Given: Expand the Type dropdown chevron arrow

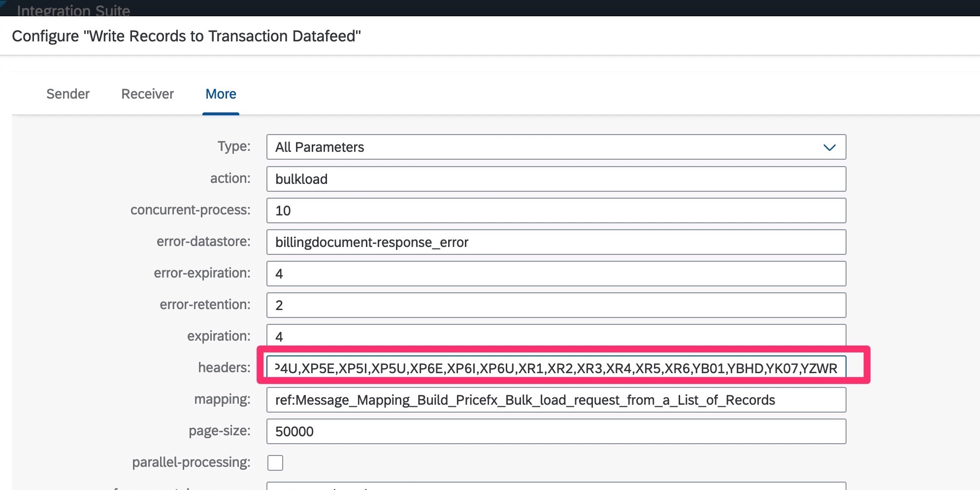Looking at the screenshot, I should point(829,147).
